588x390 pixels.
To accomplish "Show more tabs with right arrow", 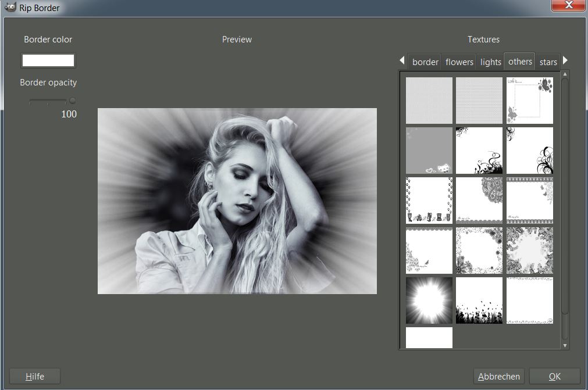I will point(565,60).
